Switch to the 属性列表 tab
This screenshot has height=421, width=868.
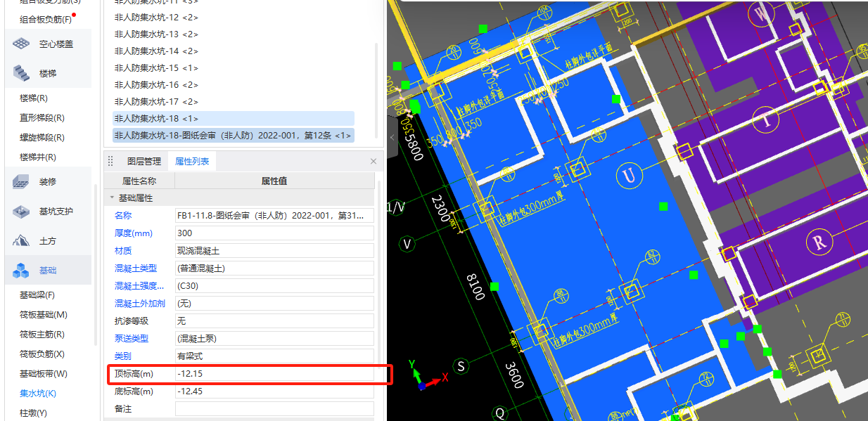coord(192,161)
